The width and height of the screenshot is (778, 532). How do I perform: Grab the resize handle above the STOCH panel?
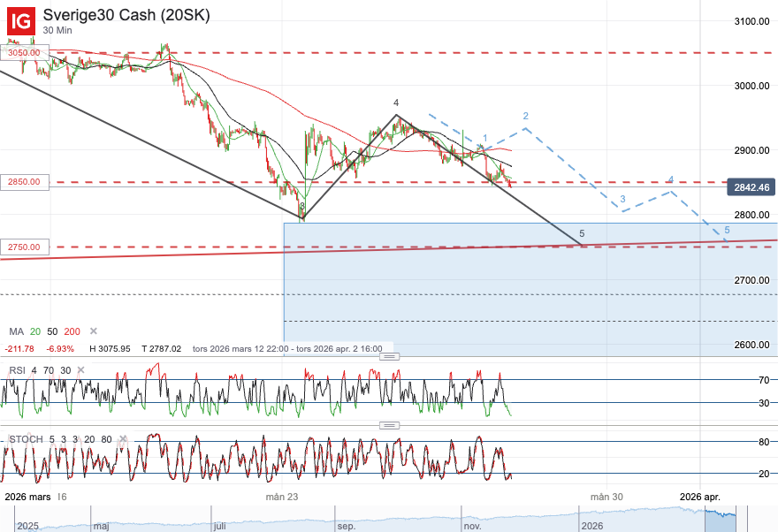point(390,425)
